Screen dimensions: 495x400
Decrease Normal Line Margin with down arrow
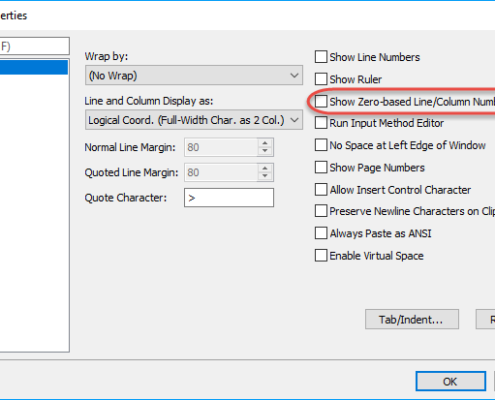(265, 151)
